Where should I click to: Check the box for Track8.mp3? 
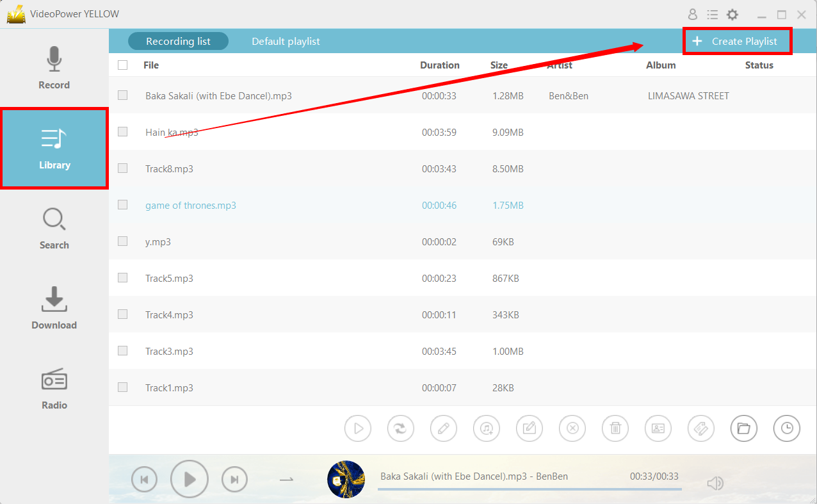[x=123, y=168]
